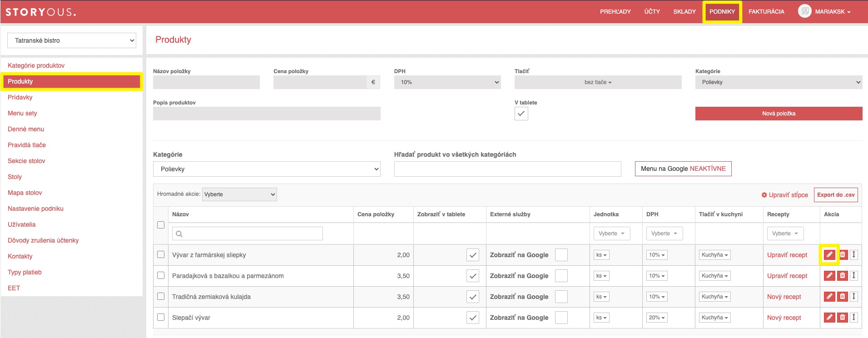Select the Slepačí vývar row checkbox
Screen dimensions: 868x338
(161, 317)
